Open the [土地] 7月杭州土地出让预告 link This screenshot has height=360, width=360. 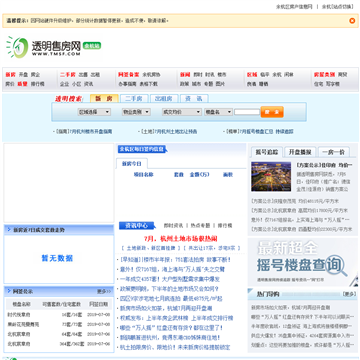(169, 132)
